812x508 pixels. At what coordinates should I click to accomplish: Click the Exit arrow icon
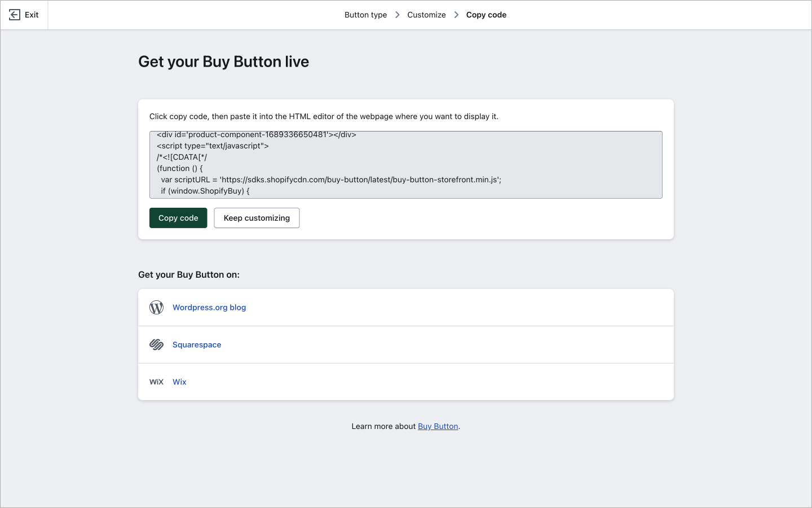pyautogui.click(x=15, y=15)
